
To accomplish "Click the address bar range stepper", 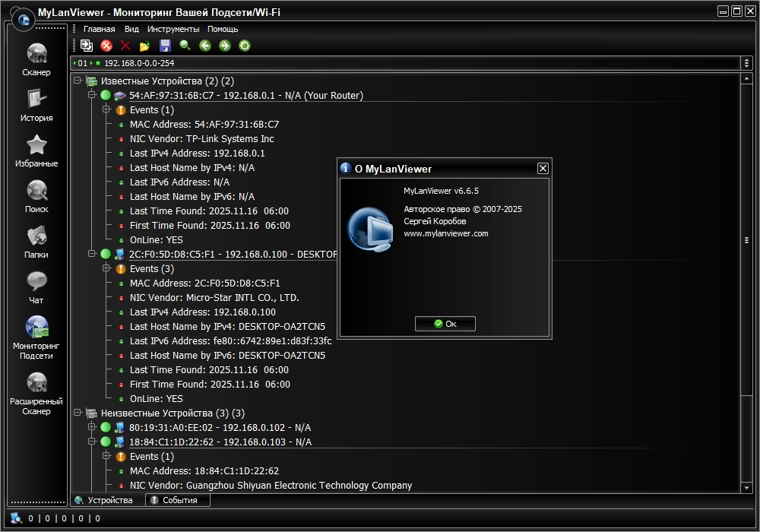I will click(746, 63).
